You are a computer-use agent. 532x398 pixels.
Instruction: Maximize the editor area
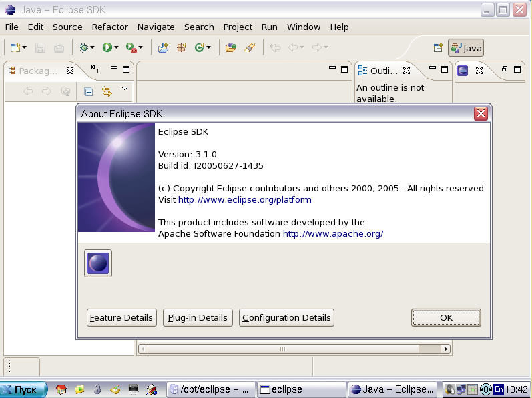click(x=344, y=69)
